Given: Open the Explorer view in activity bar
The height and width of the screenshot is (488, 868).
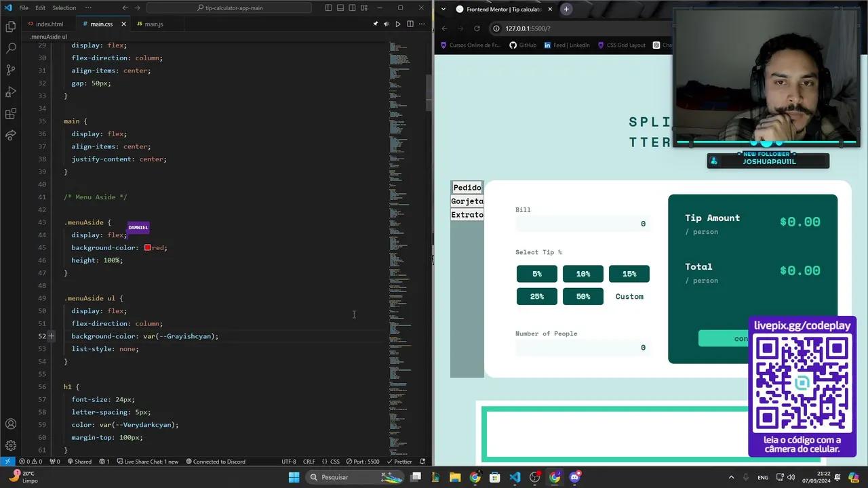Looking at the screenshot, I should tap(11, 27).
